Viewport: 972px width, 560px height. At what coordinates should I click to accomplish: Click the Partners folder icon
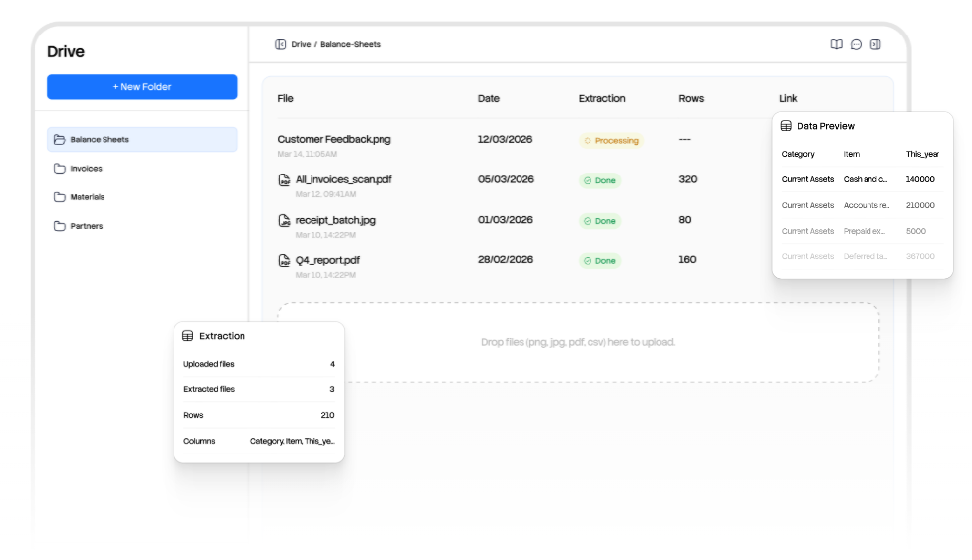pos(59,226)
